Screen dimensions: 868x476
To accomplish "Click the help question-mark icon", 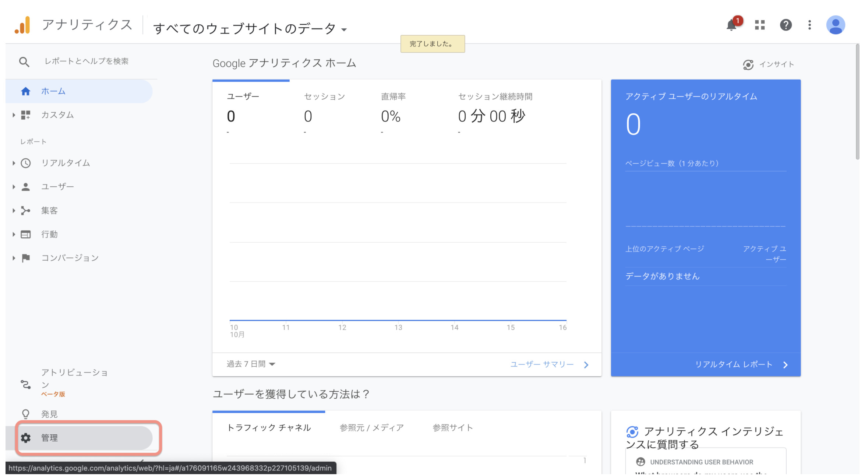I will pos(786,24).
